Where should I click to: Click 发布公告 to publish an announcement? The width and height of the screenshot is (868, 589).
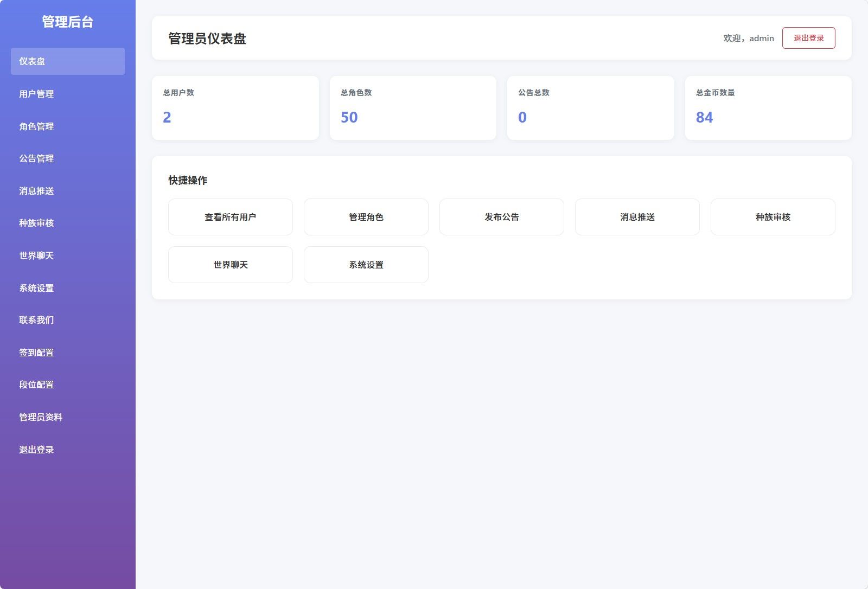click(501, 216)
